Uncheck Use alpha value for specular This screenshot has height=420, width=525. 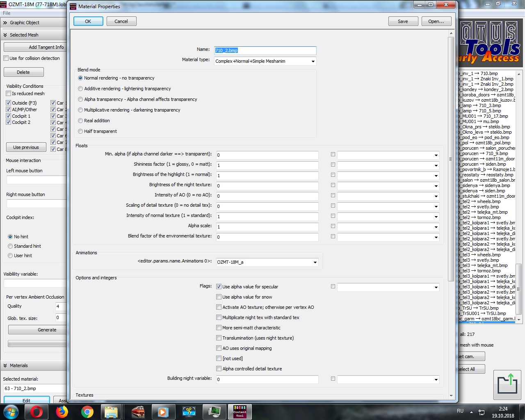tap(219, 287)
